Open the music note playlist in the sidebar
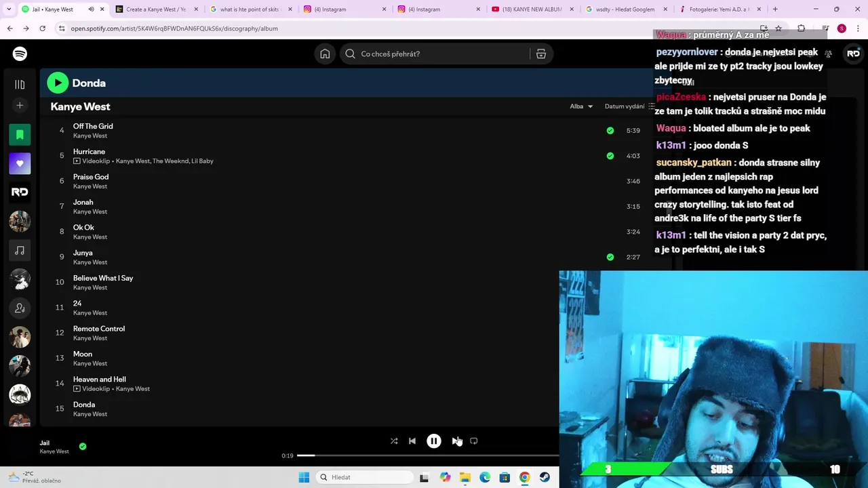Image resolution: width=868 pixels, height=488 pixels. point(20,250)
